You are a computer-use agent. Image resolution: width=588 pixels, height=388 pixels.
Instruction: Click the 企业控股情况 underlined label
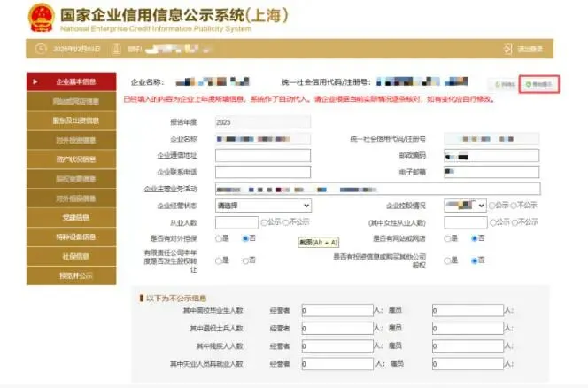(x=406, y=206)
